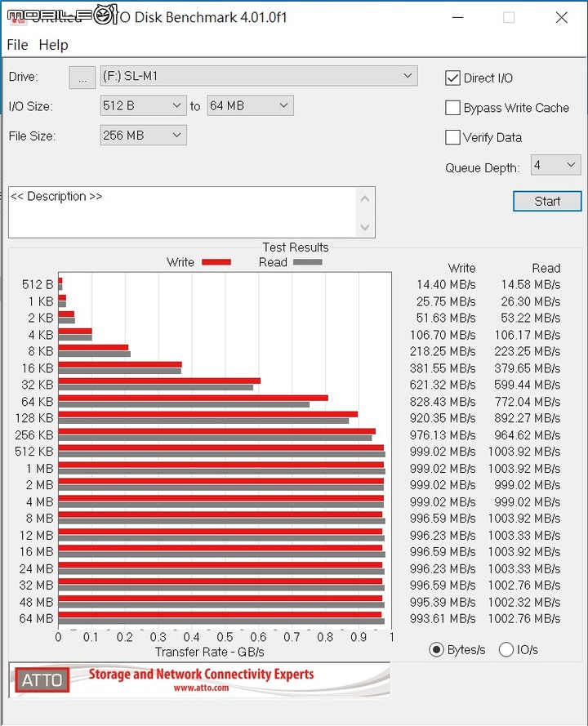Click the 48 MB read result 1002.32 MB/s
The image size is (588, 726).
[524, 602]
